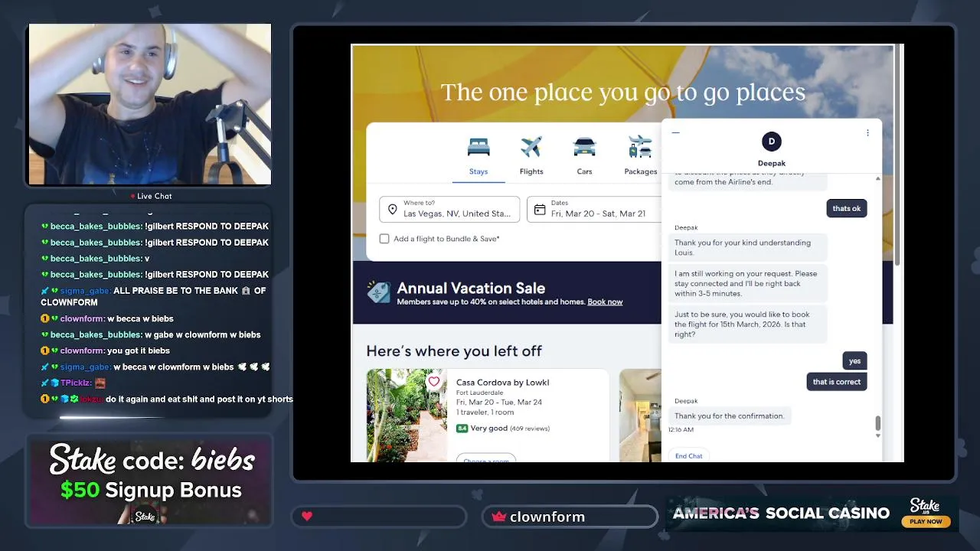The image size is (980, 551).
Task: Open the Packages tab
Action: pos(640,156)
